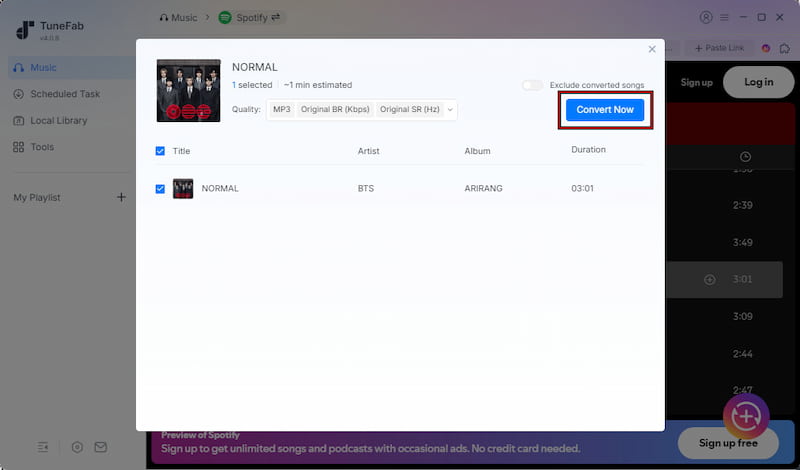
Task: Open settings circle icon at sidebar bottom
Action: point(77,448)
